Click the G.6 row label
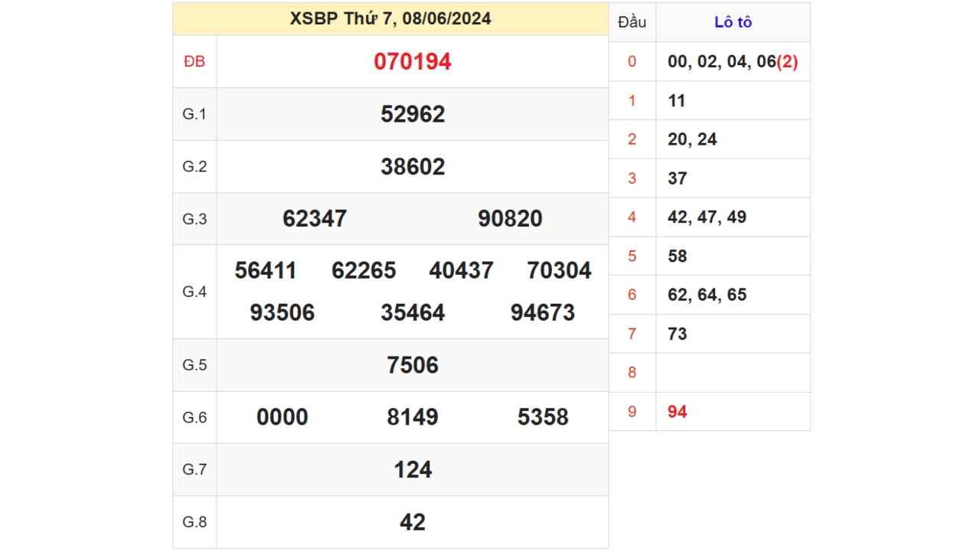 [x=194, y=417]
